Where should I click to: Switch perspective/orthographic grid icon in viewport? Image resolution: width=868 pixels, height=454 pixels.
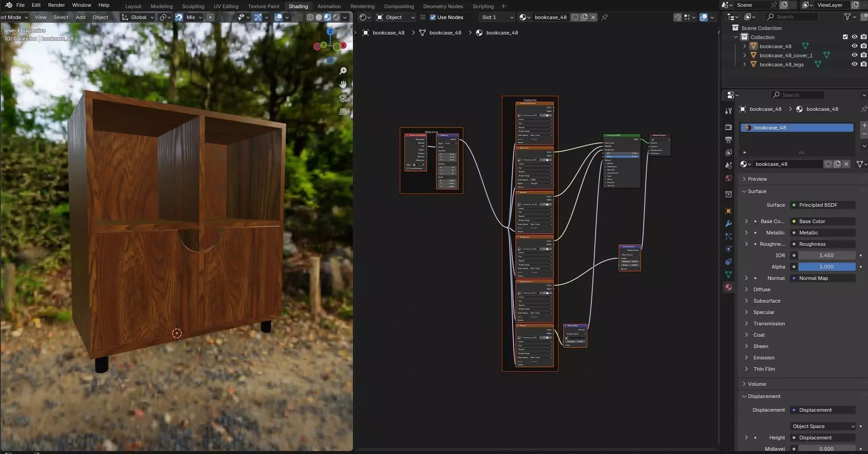[x=343, y=112]
